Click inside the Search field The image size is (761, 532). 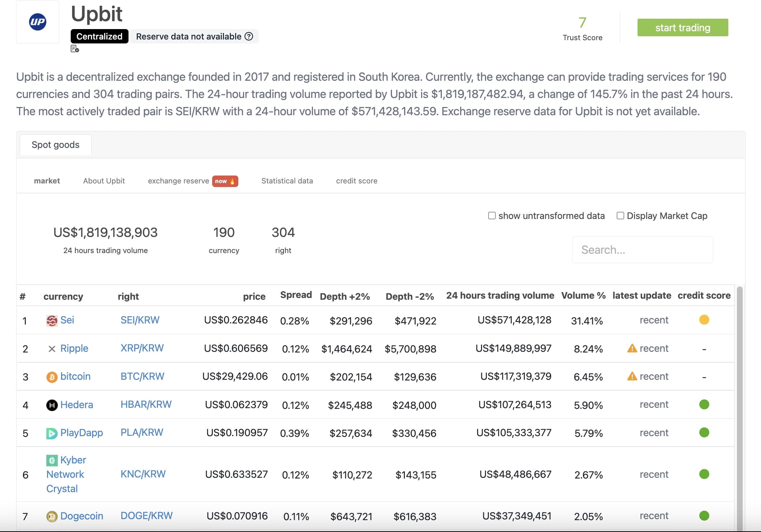642,249
